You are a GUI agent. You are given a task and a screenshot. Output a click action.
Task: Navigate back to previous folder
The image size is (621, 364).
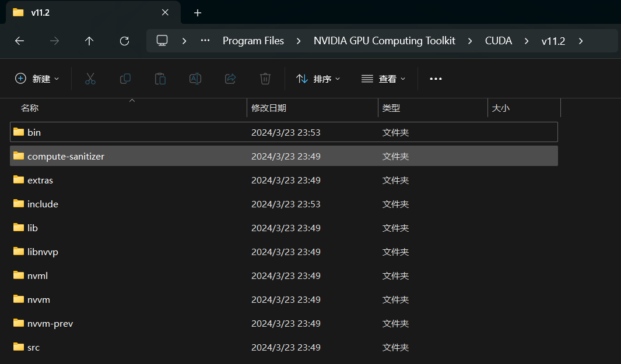(19, 41)
